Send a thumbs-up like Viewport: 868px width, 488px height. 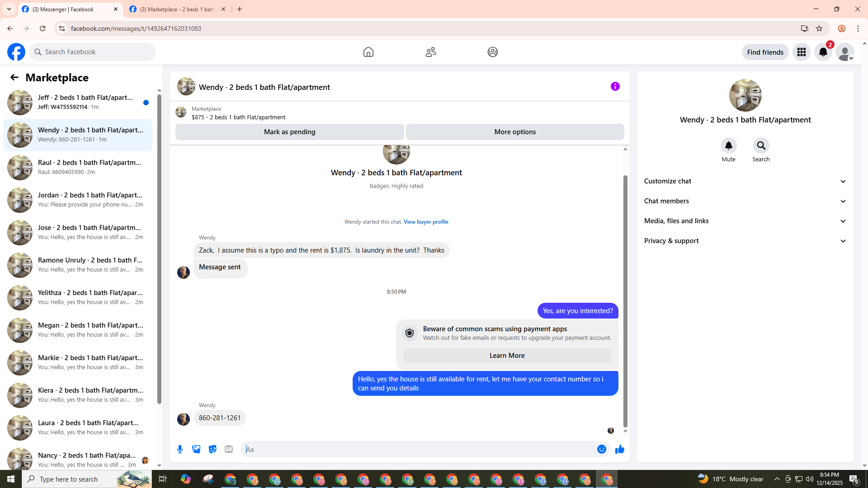pos(619,449)
